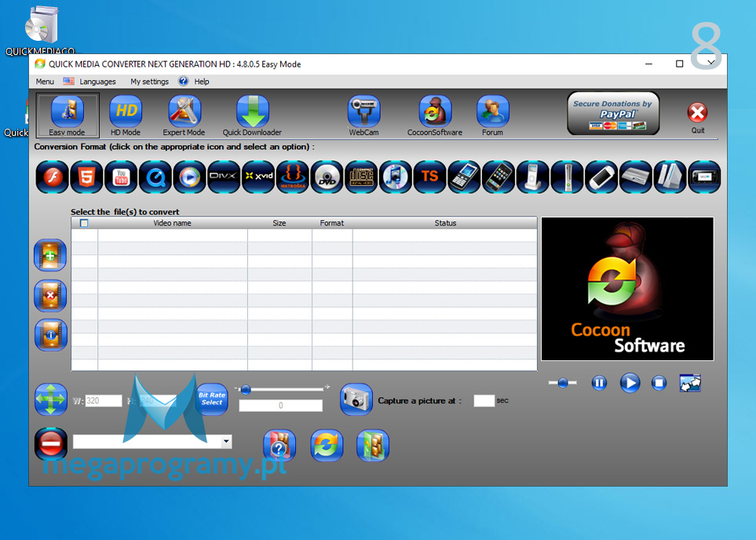Viewport: 756px width, 540px height.
Task: Choose the iPhone format icon
Action: click(x=498, y=177)
